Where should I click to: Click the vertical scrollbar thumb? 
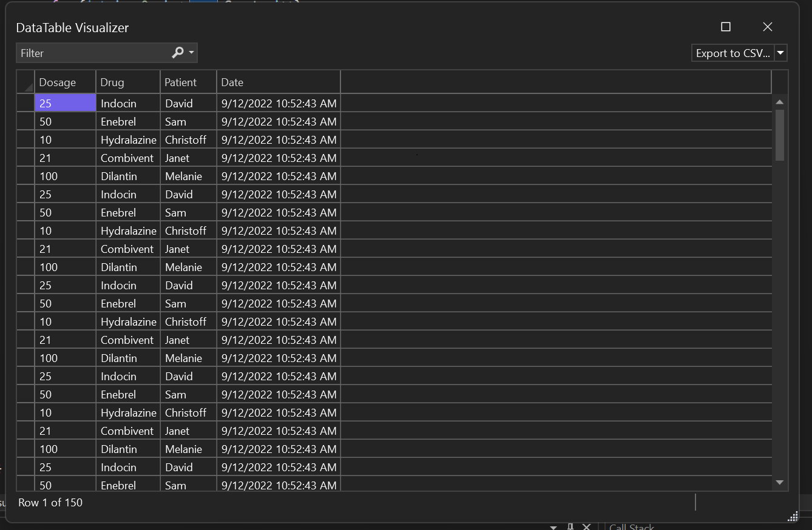pyautogui.click(x=779, y=133)
